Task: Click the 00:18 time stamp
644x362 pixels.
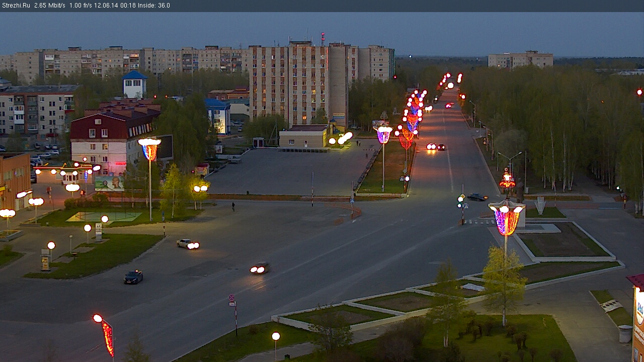Action: tap(127, 6)
